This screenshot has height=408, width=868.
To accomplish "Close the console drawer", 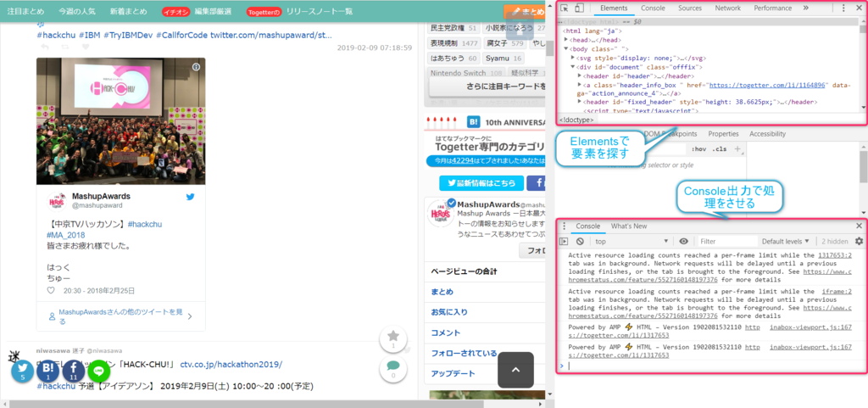I will point(860,226).
